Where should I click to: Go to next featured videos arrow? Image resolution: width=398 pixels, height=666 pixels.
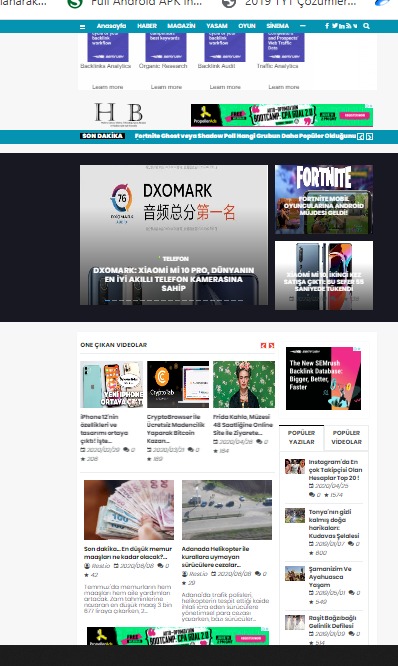click(271, 345)
